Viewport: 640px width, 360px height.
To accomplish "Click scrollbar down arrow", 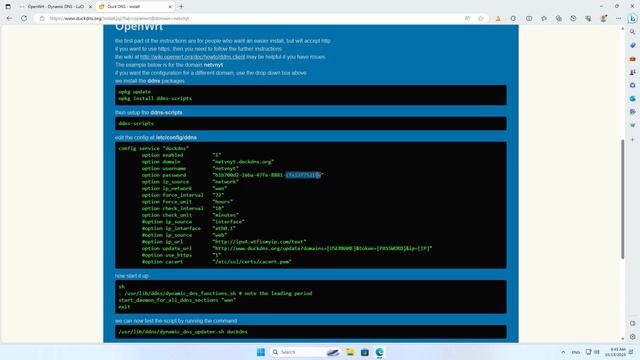I will [622, 339].
